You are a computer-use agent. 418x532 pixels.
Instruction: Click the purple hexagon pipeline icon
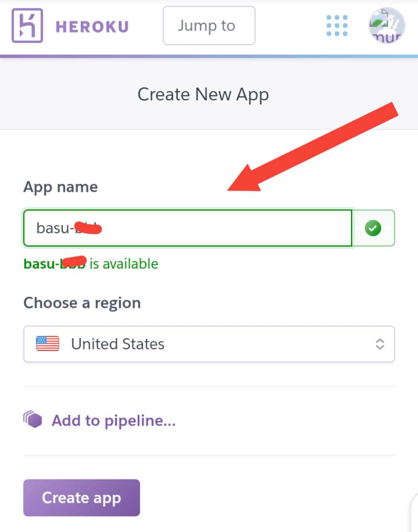pyautogui.click(x=33, y=419)
